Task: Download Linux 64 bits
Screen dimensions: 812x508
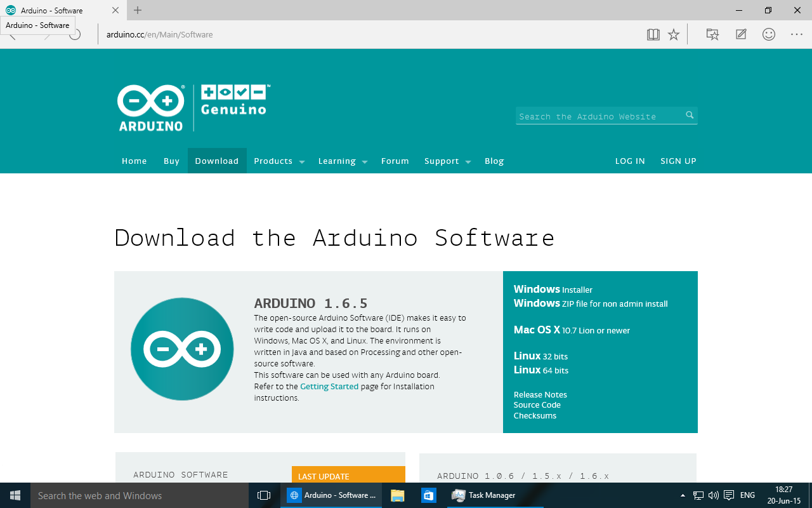Action: (541, 370)
